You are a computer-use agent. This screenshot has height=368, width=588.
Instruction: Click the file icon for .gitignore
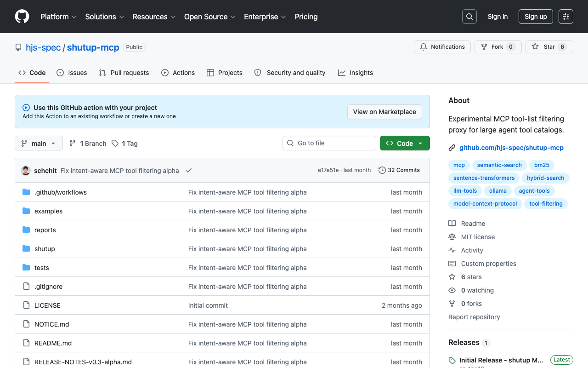(x=26, y=287)
